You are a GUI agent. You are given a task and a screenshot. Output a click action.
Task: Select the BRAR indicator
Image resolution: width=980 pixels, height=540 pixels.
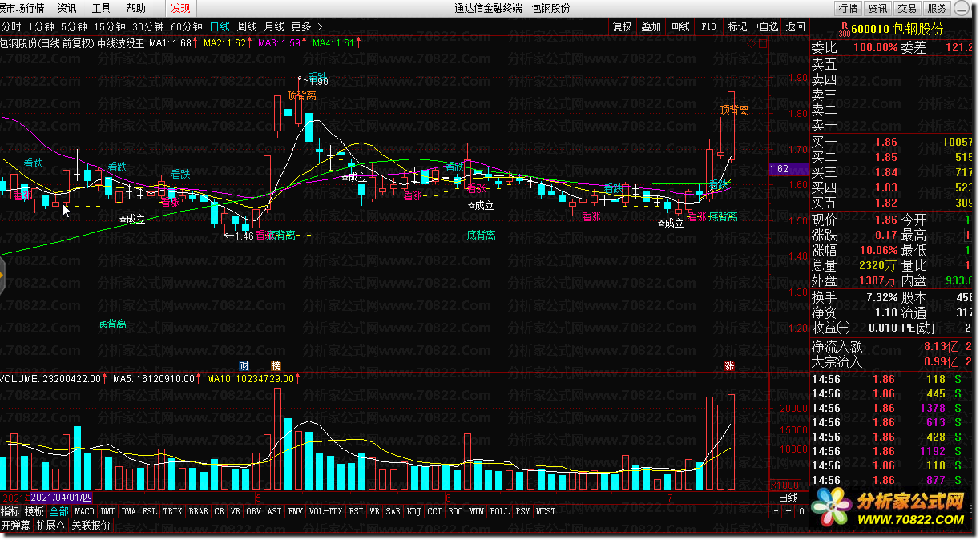coord(199,511)
